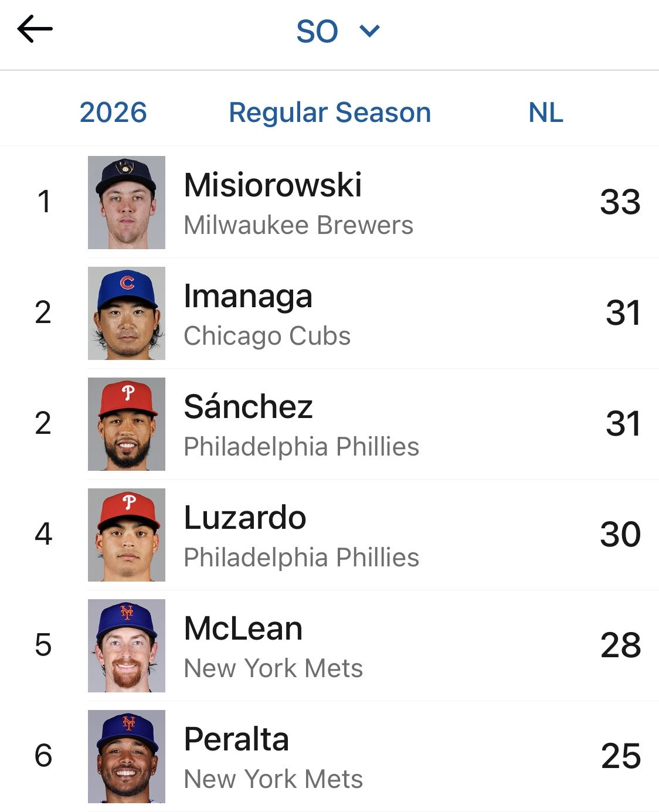The width and height of the screenshot is (659, 812).
Task: Tap Misiorowski's 33 strikeout total
Action: pyautogui.click(x=620, y=202)
